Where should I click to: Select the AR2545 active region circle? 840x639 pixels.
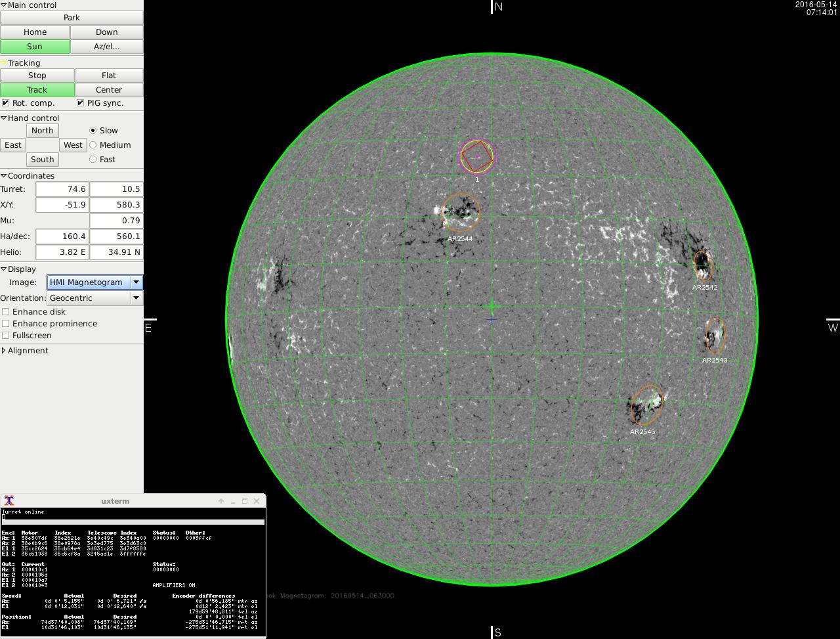(646, 405)
